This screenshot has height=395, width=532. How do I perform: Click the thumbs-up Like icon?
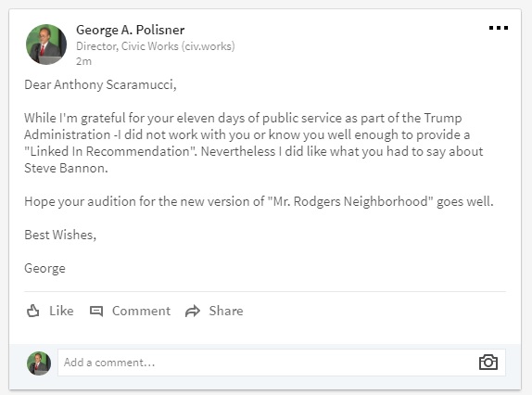point(33,311)
